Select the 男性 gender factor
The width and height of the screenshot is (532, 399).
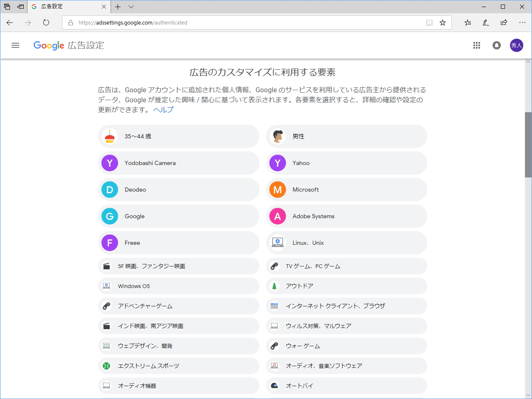click(x=347, y=136)
